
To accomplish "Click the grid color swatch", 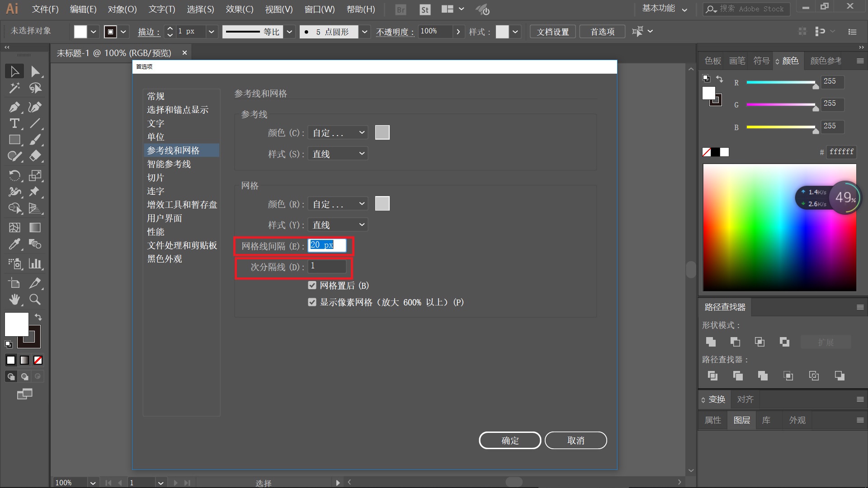I will pyautogui.click(x=382, y=204).
